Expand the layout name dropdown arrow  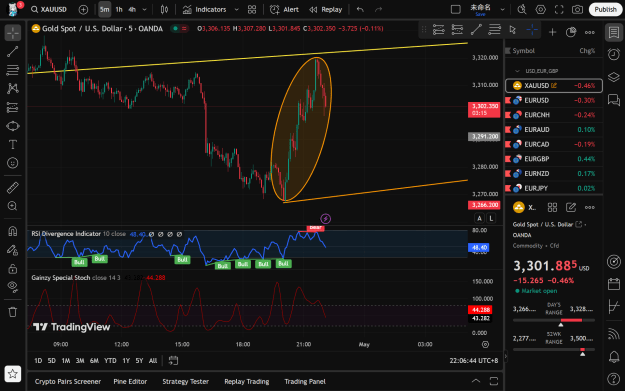[x=503, y=10]
